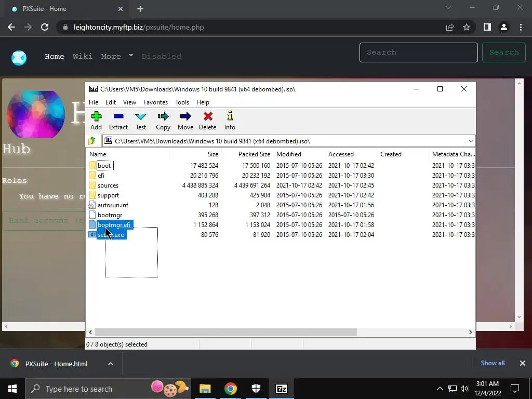The image size is (532, 399).
Task: Close the PXSuite - Home tab
Action: click(121, 9)
